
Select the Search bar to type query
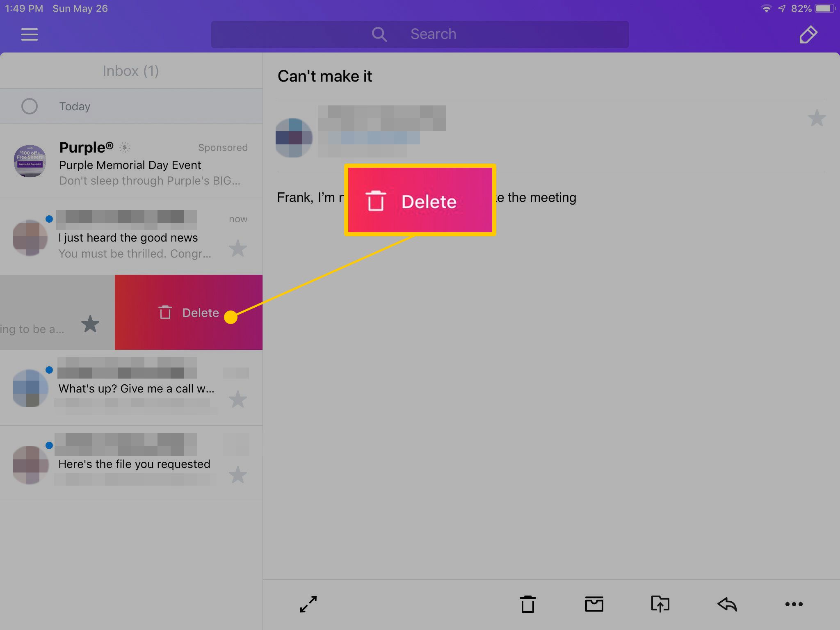click(420, 34)
